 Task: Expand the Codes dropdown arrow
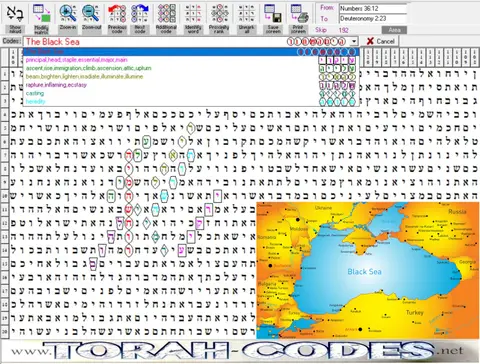coord(354,41)
